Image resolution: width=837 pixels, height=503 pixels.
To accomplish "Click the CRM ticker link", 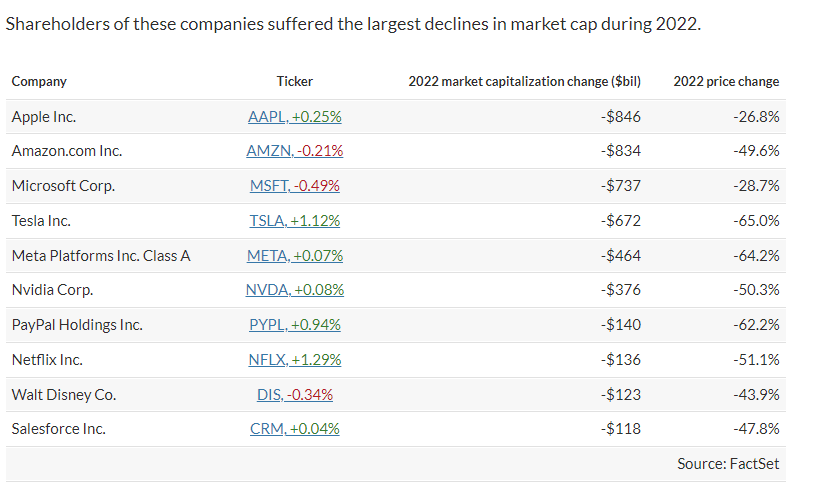I will pyautogui.click(x=294, y=429).
